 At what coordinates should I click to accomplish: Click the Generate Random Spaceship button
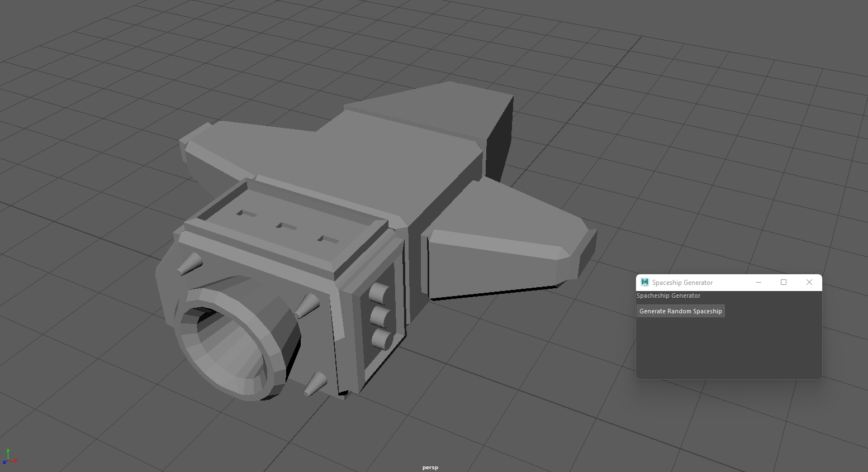click(x=681, y=311)
